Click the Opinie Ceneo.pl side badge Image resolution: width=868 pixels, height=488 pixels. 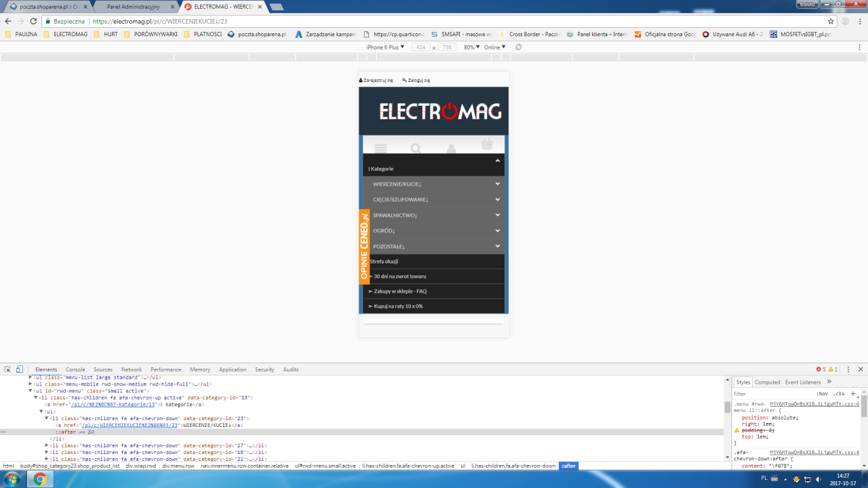point(364,247)
